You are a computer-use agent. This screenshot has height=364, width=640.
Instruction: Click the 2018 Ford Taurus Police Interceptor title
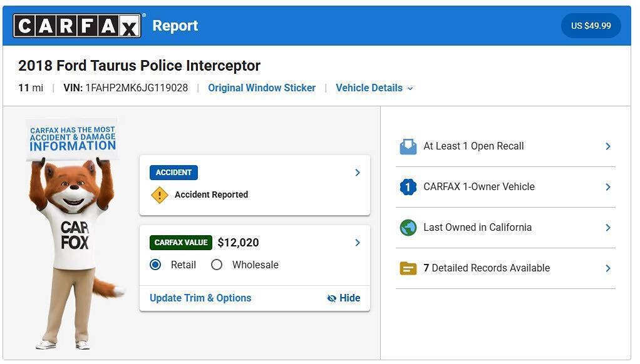(139, 66)
